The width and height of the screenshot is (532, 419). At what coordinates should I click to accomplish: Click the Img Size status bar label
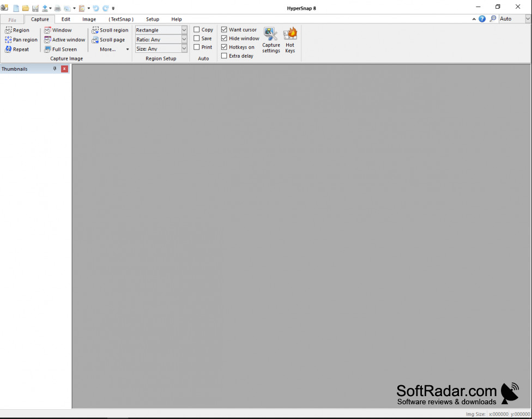[475, 414]
